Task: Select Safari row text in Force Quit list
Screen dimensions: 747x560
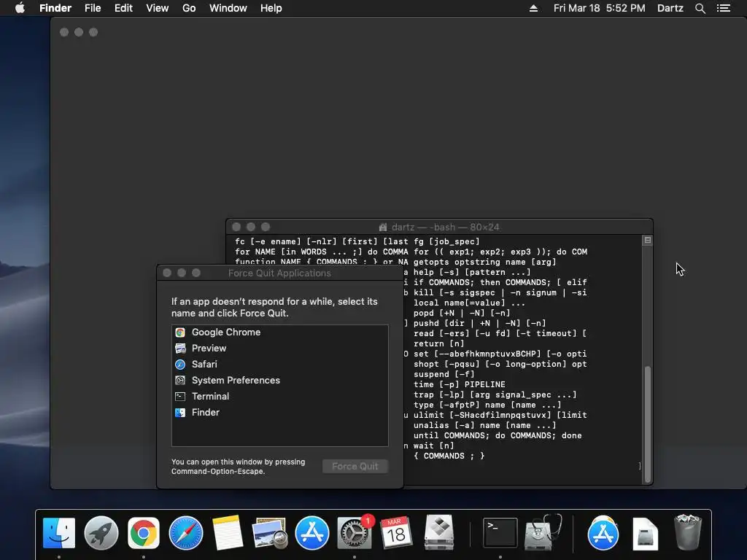Action: [x=204, y=365]
